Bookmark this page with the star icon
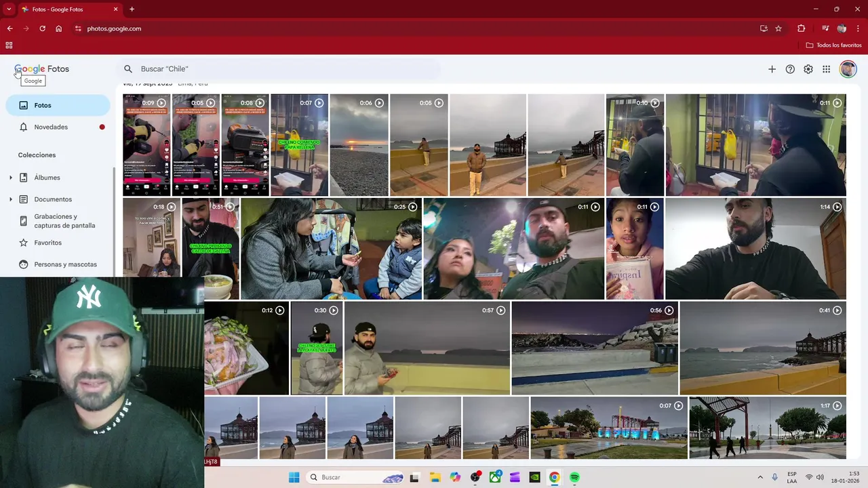Viewport: 868px width, 488px height. [778, 28]
